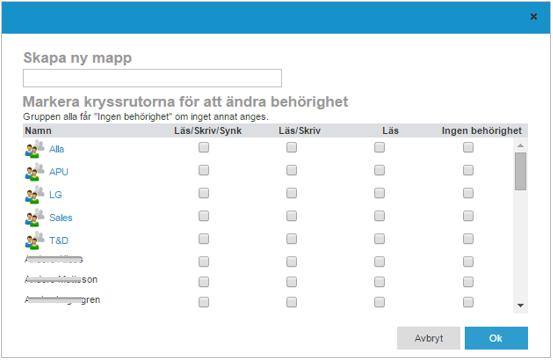The image size is (553, 360).
Task: Check Ingen behörighet for user ending 'gren'
Action: pyautogui.click(x=468, y=302)
